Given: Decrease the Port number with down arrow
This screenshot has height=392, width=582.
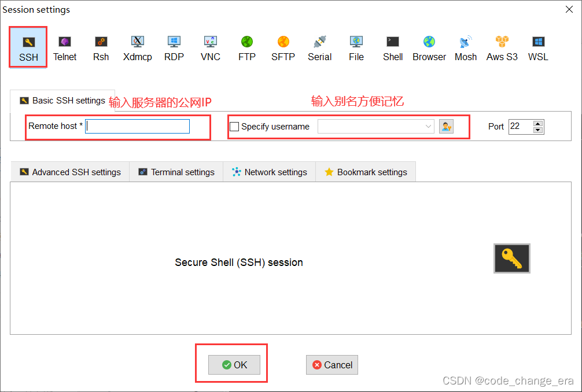Looking at the screenshot, I should [538, 130].
